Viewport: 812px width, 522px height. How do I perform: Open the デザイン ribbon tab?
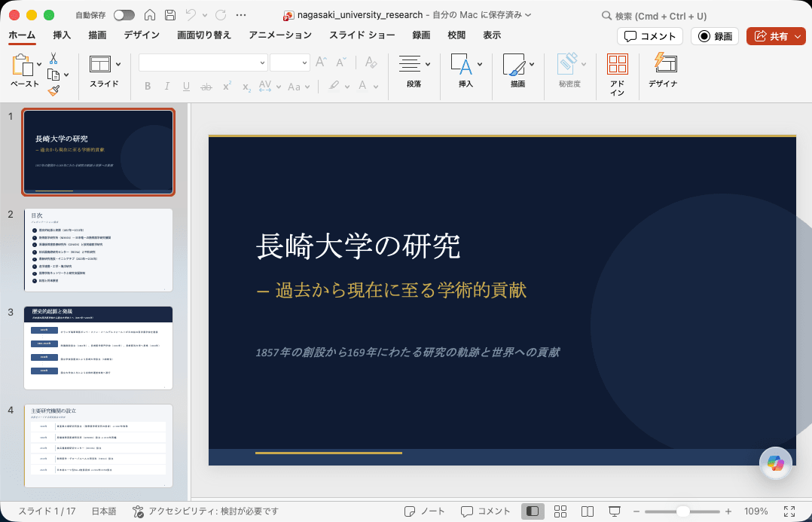coord(142,35)
